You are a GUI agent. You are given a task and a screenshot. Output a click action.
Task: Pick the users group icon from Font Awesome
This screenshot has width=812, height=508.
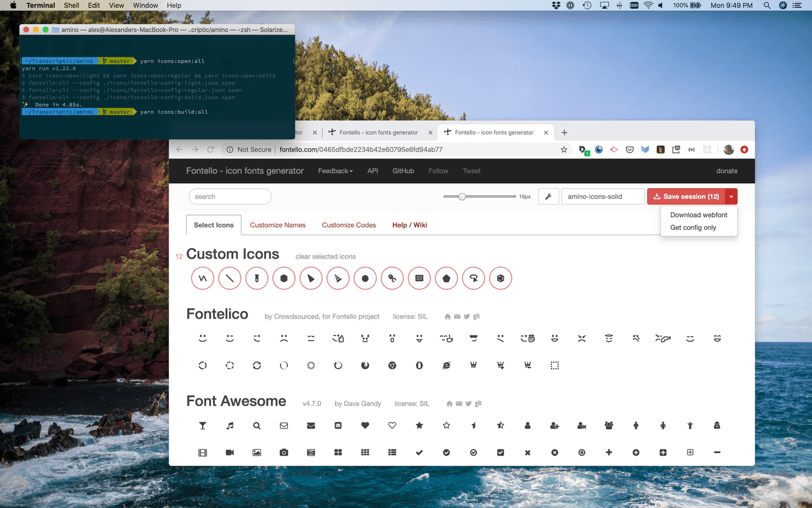[x=609, y=426]
